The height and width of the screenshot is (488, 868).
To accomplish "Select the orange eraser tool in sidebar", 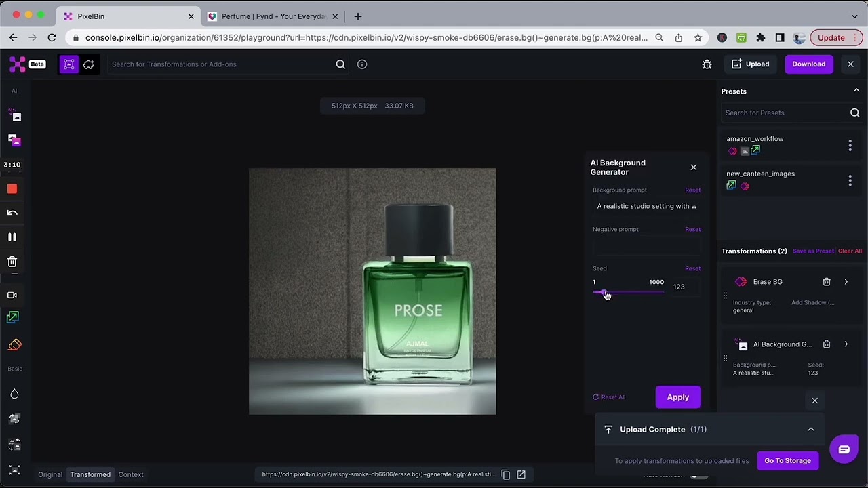I will click(14, 345).
